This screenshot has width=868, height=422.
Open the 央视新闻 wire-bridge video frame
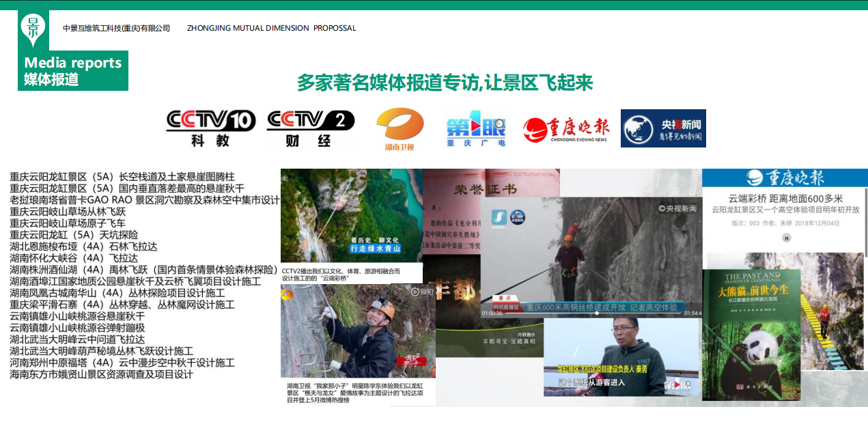[591, 257]
